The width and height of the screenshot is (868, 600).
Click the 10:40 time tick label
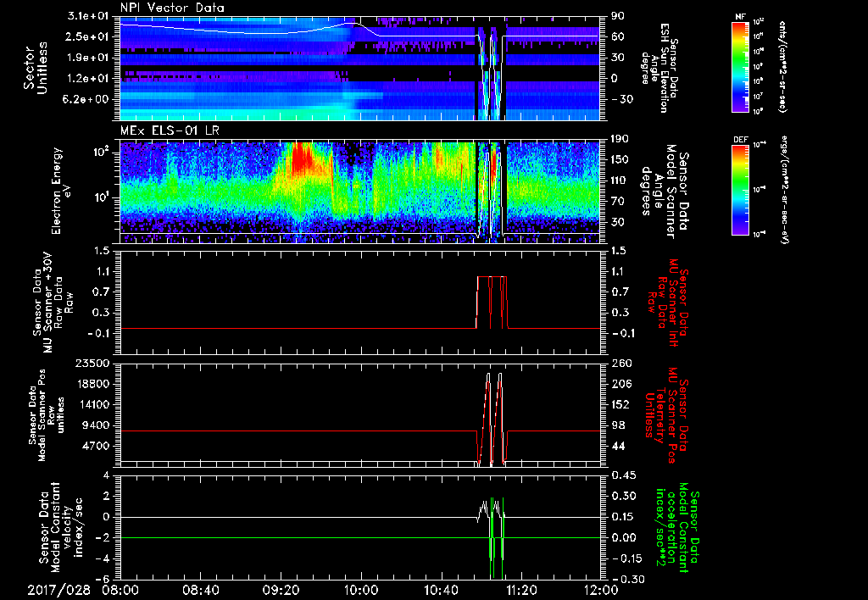click(441, 590)
